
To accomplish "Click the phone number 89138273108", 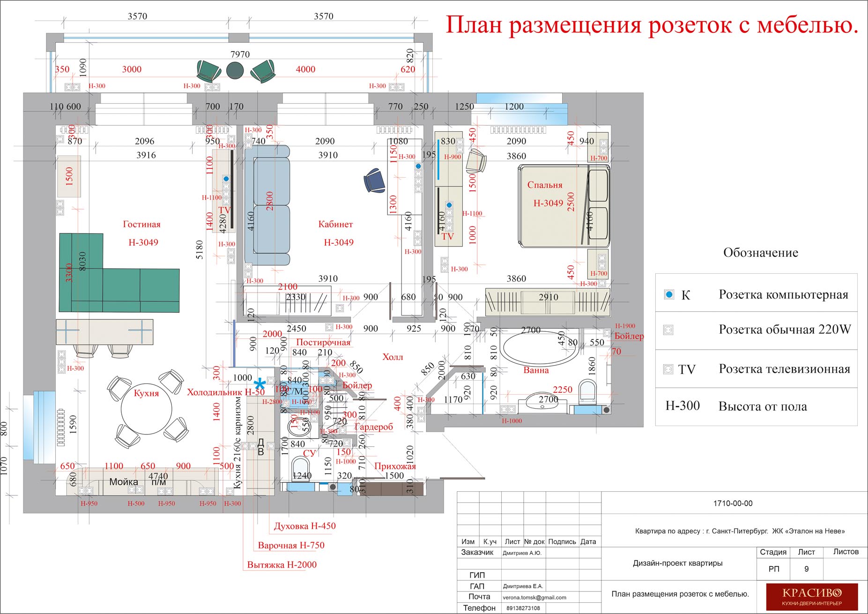I will tap(523, 608).
